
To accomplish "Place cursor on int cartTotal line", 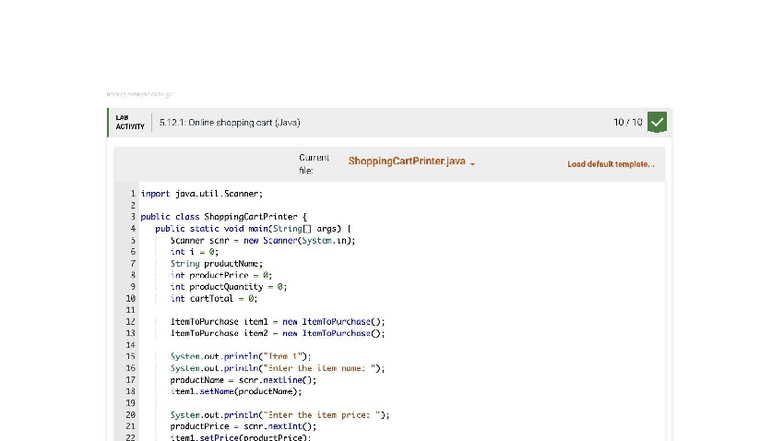I will click(x=213, y=298).
